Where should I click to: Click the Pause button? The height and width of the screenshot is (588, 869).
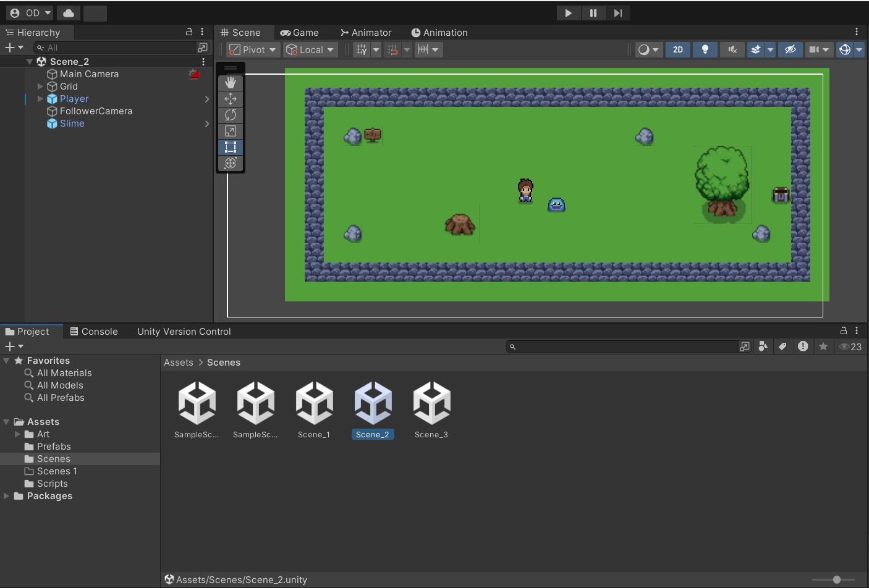[x=593, y=13]
